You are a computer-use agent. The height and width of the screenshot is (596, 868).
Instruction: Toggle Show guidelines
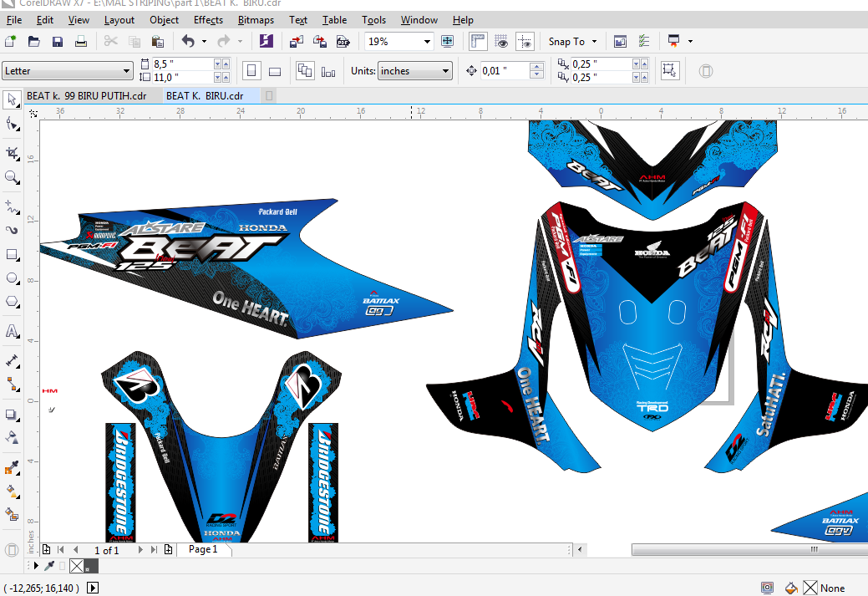[525, 42]
